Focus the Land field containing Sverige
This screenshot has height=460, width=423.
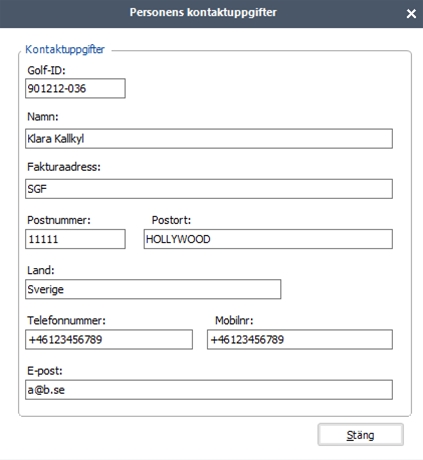coord(153,289)
